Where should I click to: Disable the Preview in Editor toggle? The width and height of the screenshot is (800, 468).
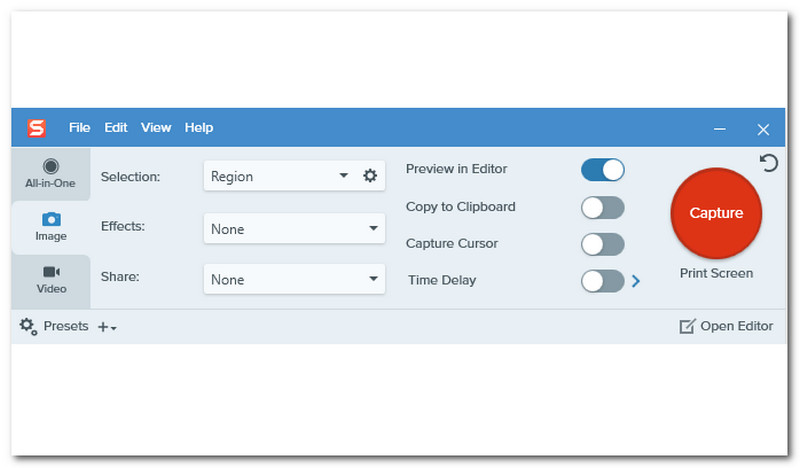click(602, 170)
